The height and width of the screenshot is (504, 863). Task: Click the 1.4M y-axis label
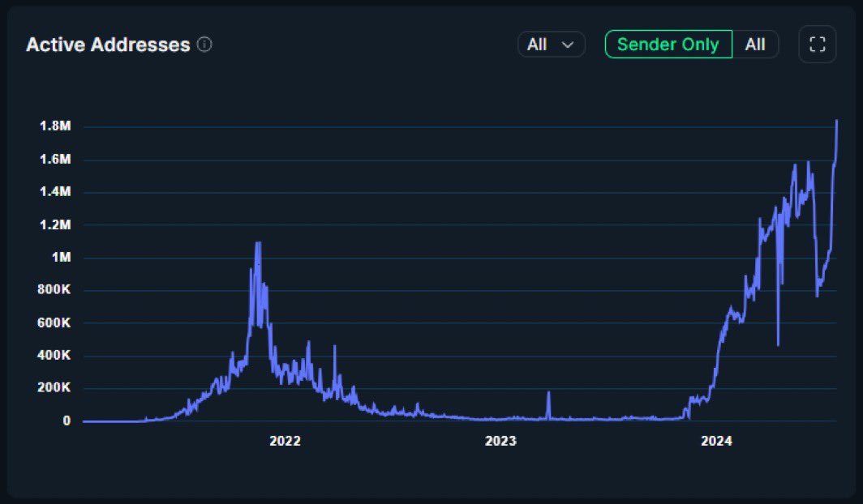coord(55,191)
